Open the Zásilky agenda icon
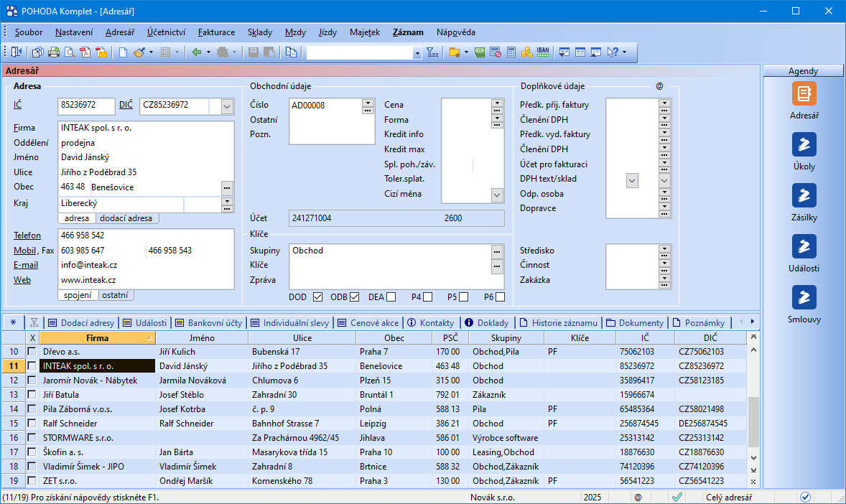Image resolution: width=846 pixels, height=504 pixels. pos(804,195)
